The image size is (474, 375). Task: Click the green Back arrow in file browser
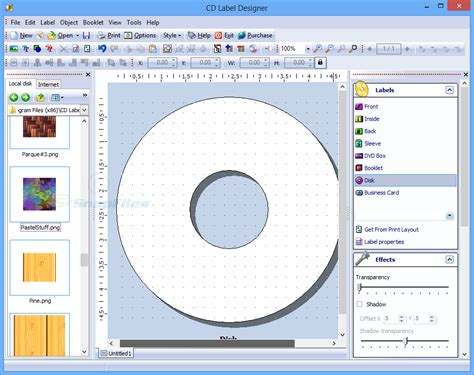click(x=14, y=97)
